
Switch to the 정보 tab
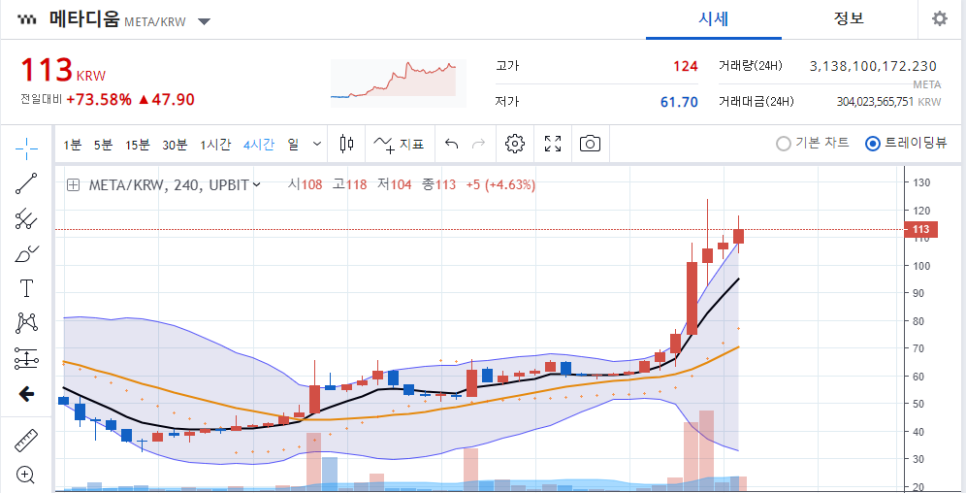point(849,19)
